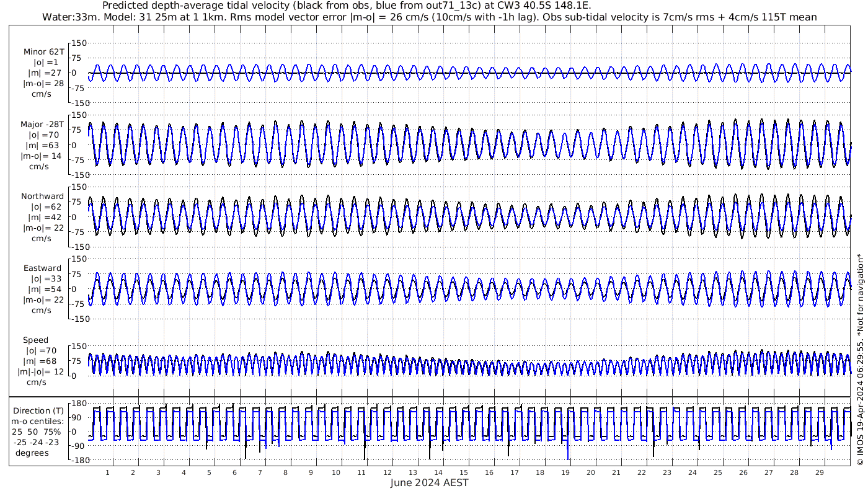Click the '|o| =62' value

(45, 207)
